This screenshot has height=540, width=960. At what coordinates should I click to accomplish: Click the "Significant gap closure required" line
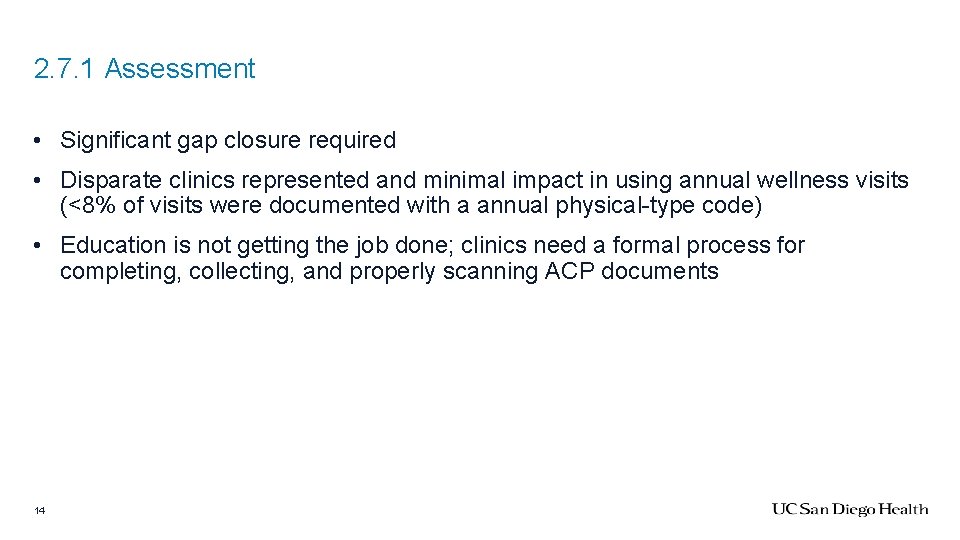point(228,141)
